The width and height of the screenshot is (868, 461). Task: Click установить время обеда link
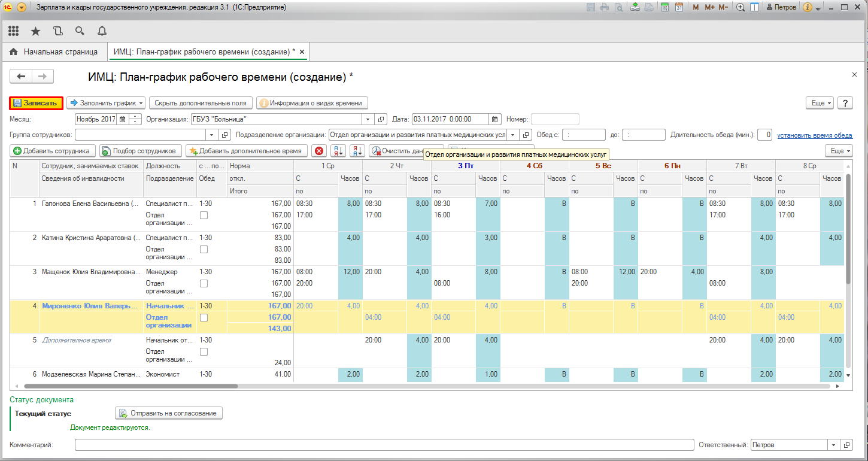click(x=815, y=135)
